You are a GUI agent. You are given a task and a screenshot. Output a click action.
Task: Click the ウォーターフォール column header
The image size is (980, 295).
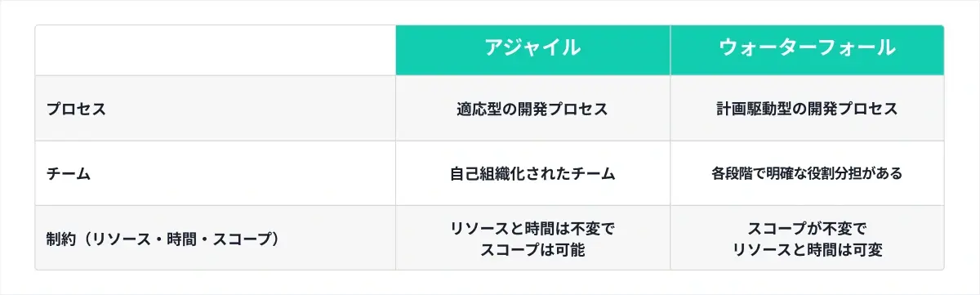pos(807,49)
